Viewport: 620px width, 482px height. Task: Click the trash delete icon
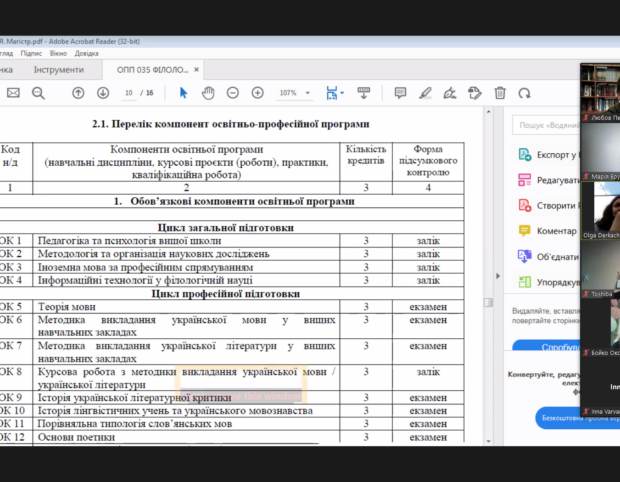(x=500, y=93)
